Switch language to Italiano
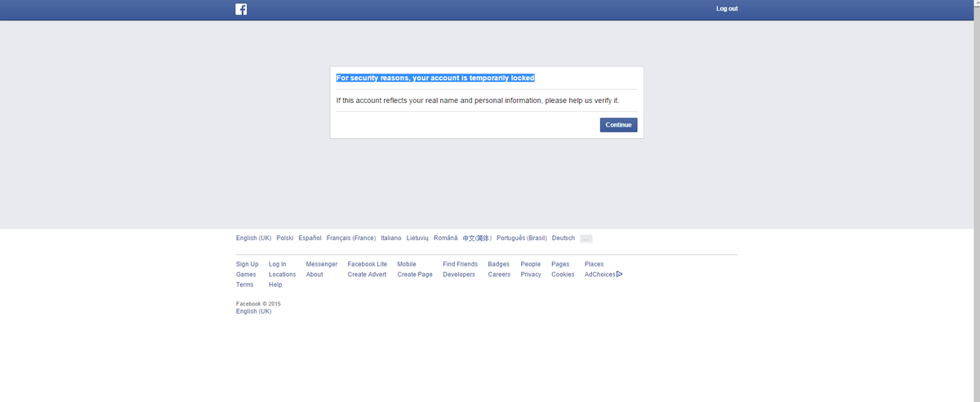 click(x=391, y=239)
